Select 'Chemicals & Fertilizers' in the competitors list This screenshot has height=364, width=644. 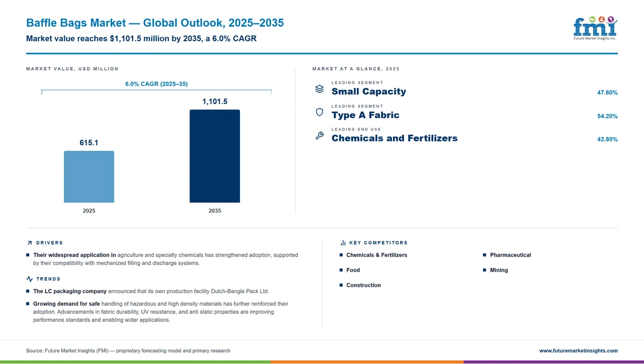(x=377, y=255)
